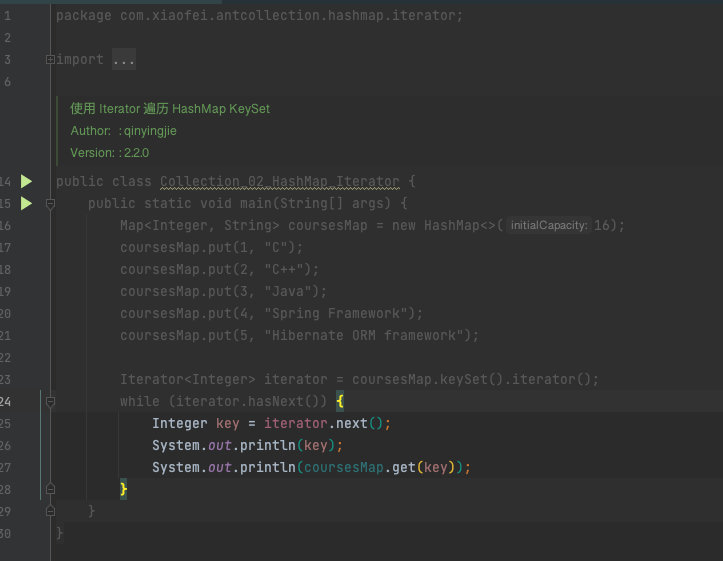Click the Author qinyingjie doc line
723x561 pixels.
pyautogui.click(x=123, y=131)
